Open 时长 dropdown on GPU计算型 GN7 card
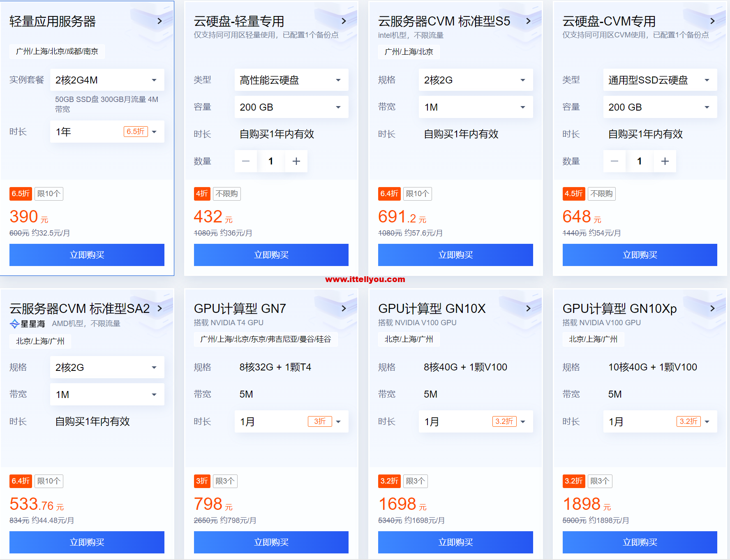Viewport: 730px width, 560px height. coord(291,421)
